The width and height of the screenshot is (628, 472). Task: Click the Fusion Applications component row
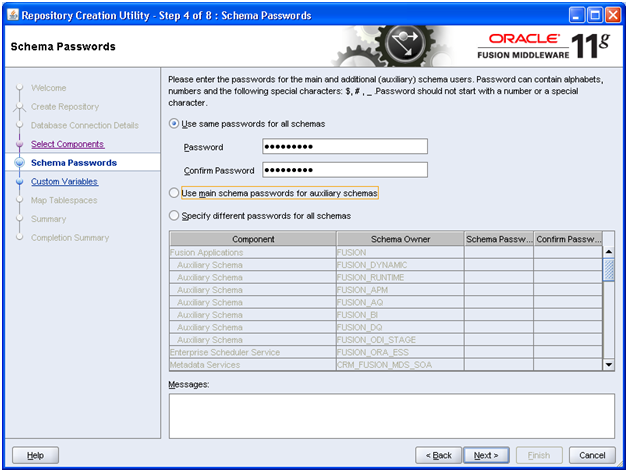253,252
